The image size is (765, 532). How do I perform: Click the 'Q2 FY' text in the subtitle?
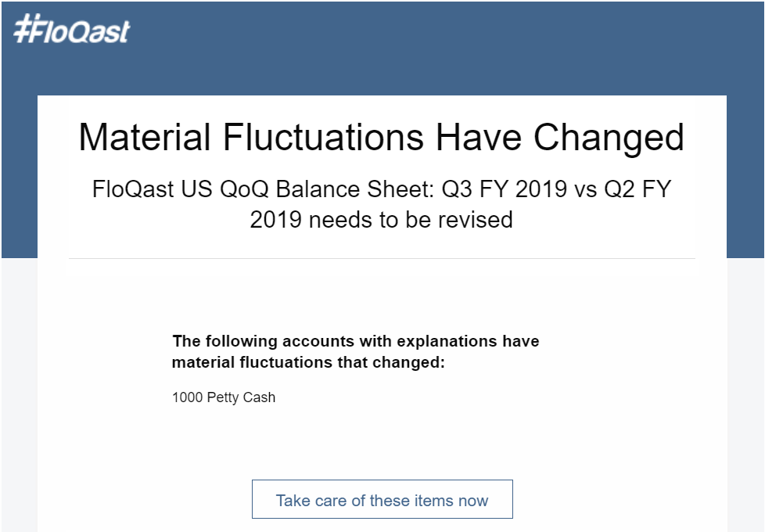(x=637, y=189)
